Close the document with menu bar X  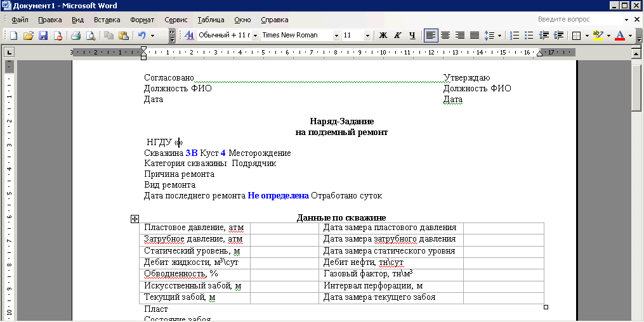pos(638,19)
